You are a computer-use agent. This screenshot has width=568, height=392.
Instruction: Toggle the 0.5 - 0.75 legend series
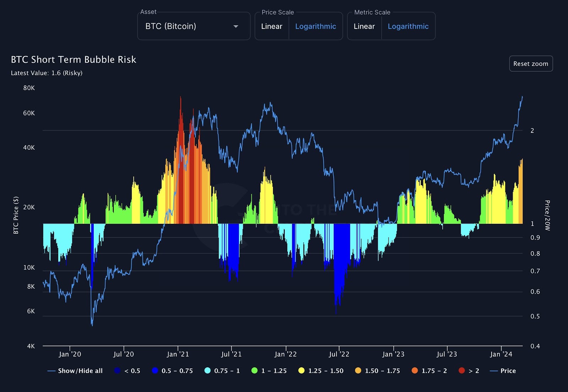(x=172, y=371)
